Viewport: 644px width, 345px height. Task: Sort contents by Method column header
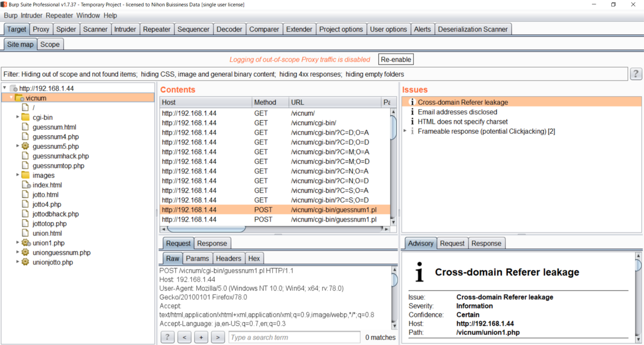(x=270, y=102)
